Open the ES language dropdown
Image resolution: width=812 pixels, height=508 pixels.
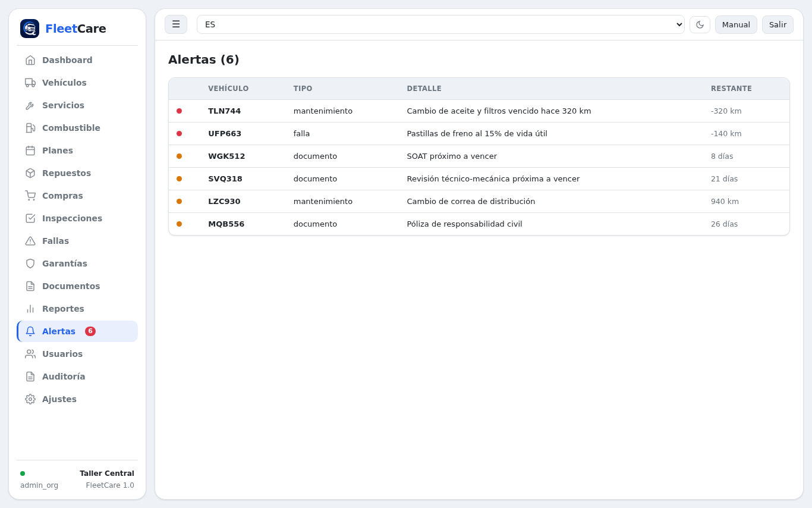[x=440, y=24]
